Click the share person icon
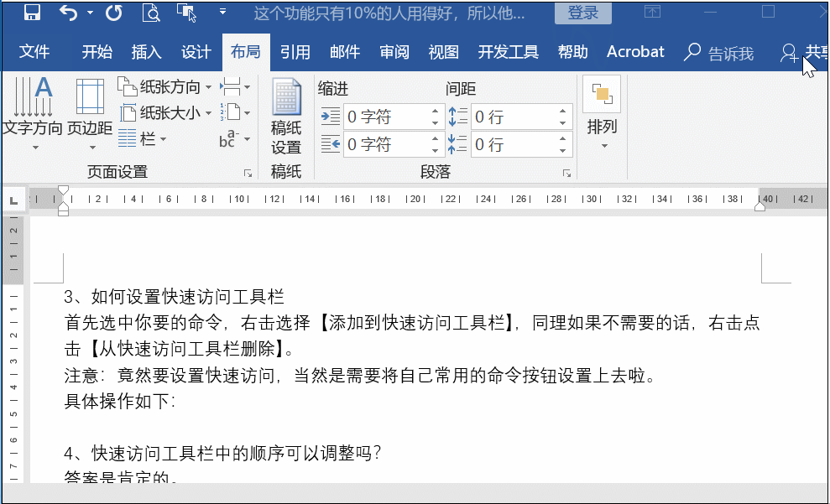 click(788, 53)
